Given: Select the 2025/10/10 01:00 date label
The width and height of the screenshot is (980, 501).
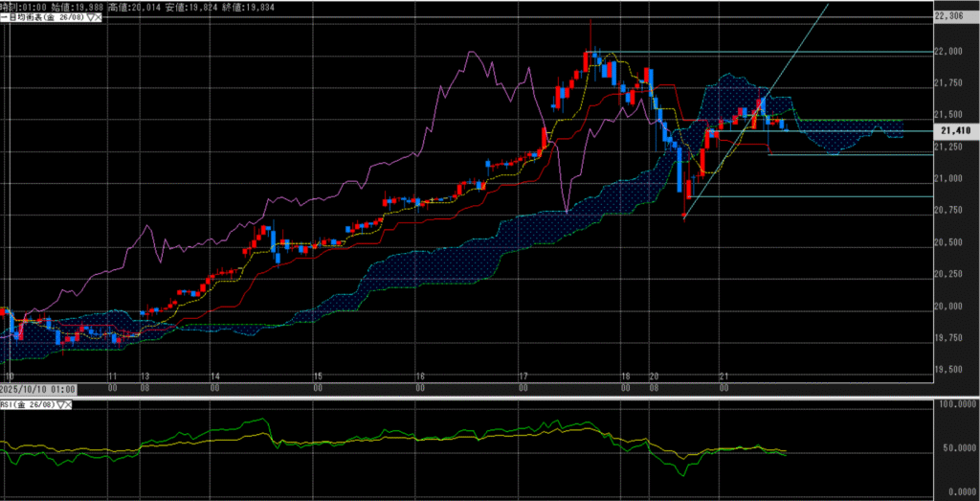Looking at the screenshot, I should click(39, 389).
